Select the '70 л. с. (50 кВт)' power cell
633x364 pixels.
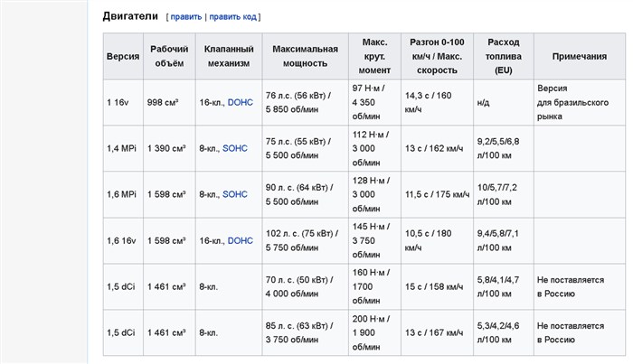[306, 286]
